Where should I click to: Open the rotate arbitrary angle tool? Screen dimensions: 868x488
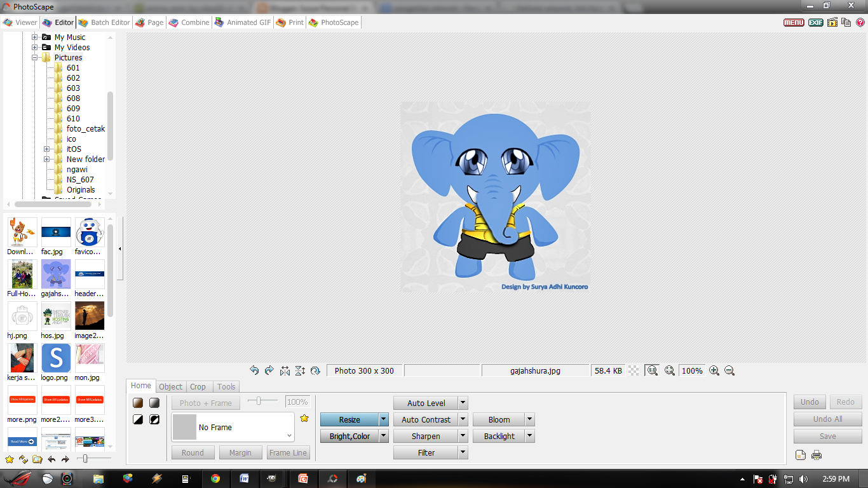tap(315, 370)
